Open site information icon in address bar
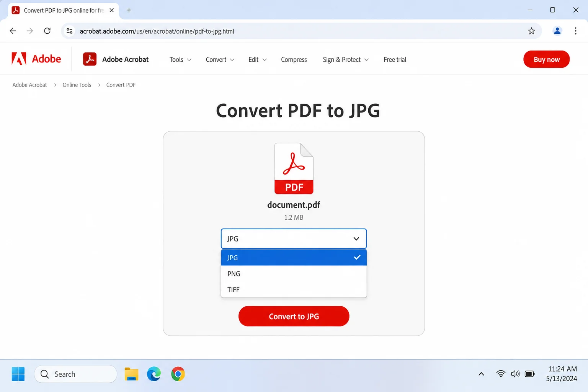 [x=70, y=31]
